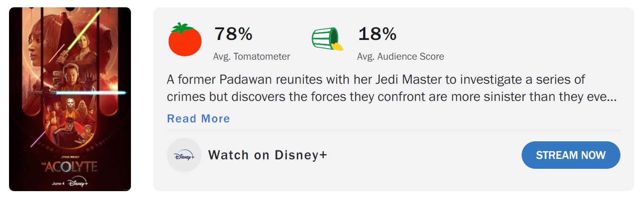The image size is (644, 201).
Task: Hit the blue STREAM NOW button
Action: (571, 155)
